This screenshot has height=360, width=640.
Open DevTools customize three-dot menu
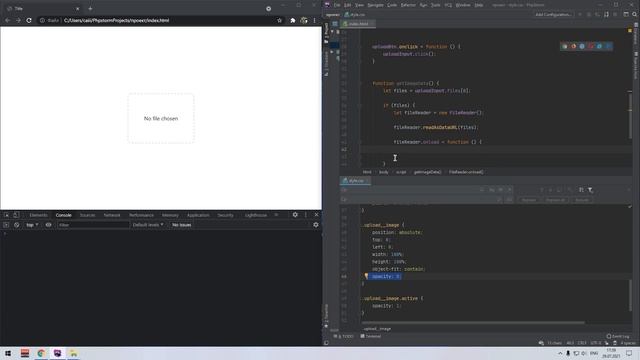306,215
